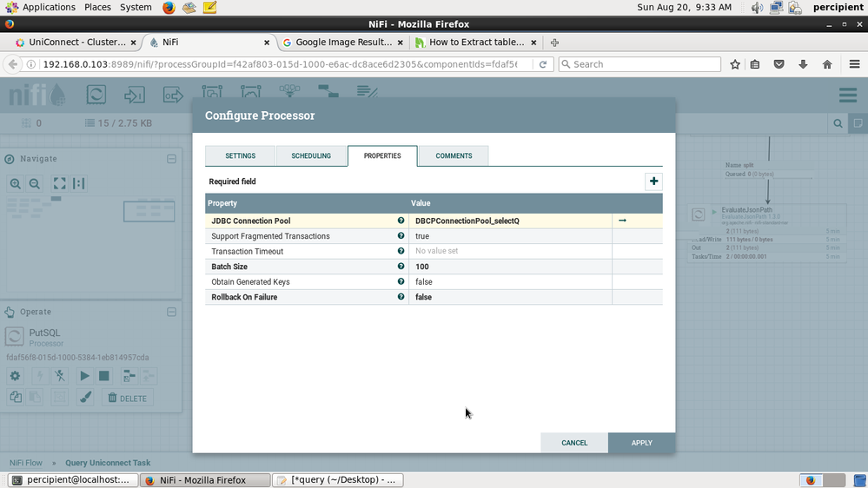868x488 pixels.
Task: Show help for Rollback On Failure property
Action: coord(401,297)
